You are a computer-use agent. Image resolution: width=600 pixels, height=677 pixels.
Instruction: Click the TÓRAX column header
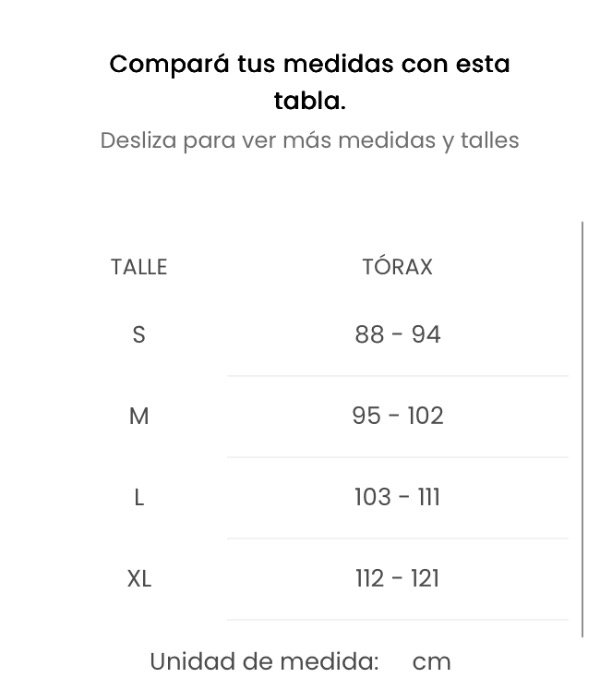(397, 266)
